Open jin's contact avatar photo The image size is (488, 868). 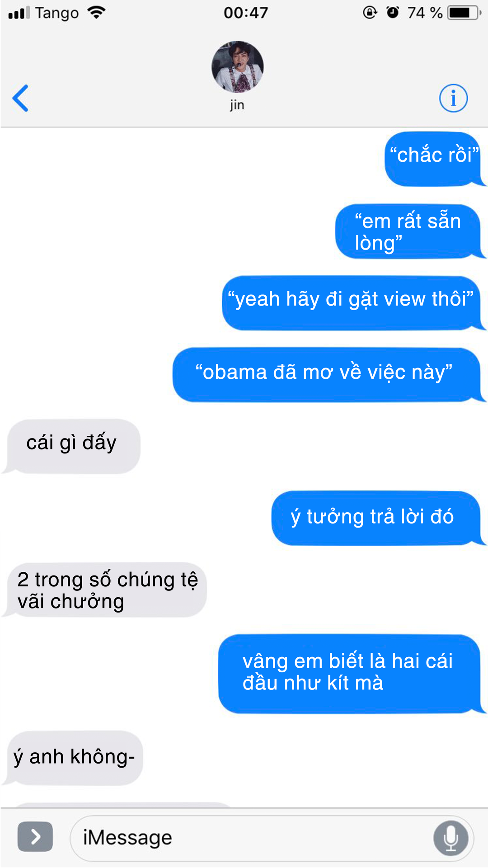(x=238, y=67)
